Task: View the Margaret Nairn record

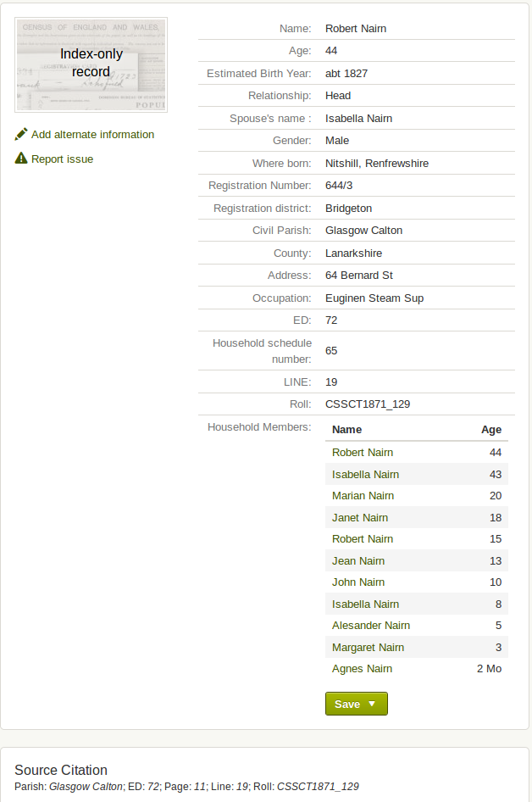Action: 368,647
